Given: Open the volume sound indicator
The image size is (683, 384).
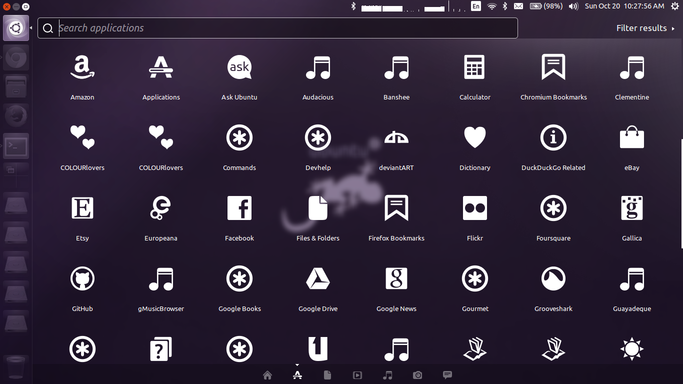Looking at the screenshot, I should [573, 6].
